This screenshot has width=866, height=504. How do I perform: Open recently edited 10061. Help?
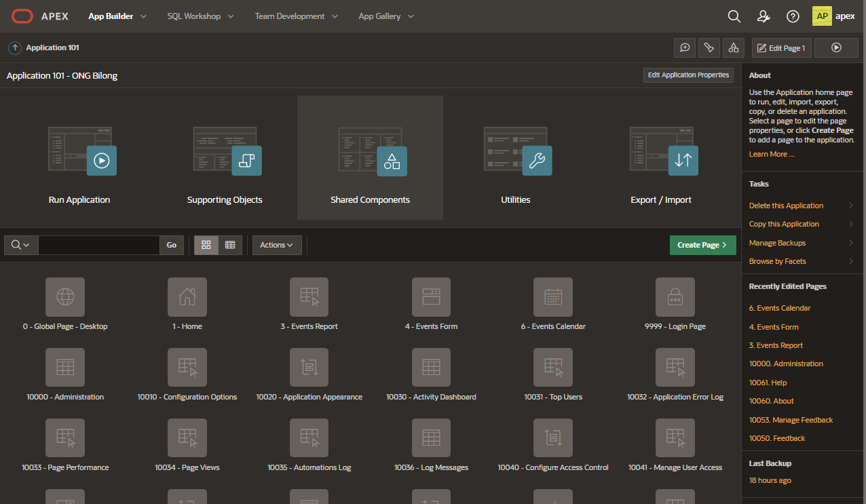[x=768, y=383]
